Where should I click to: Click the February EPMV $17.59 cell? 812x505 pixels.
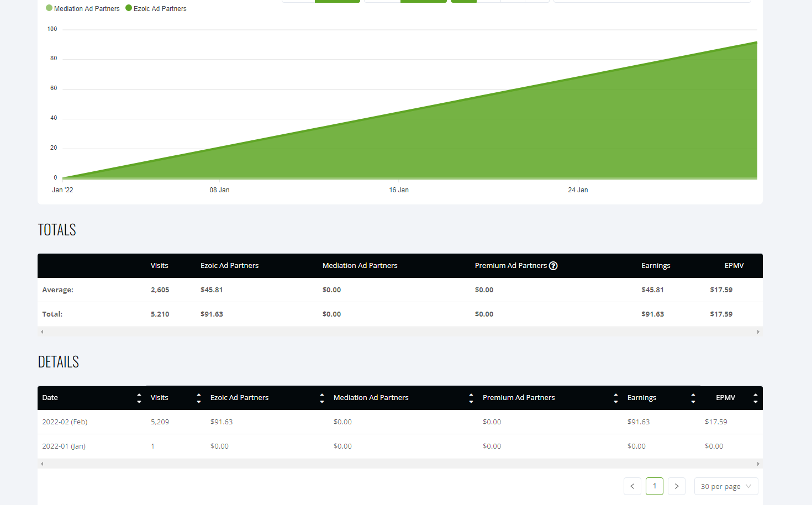click(716, 422)
